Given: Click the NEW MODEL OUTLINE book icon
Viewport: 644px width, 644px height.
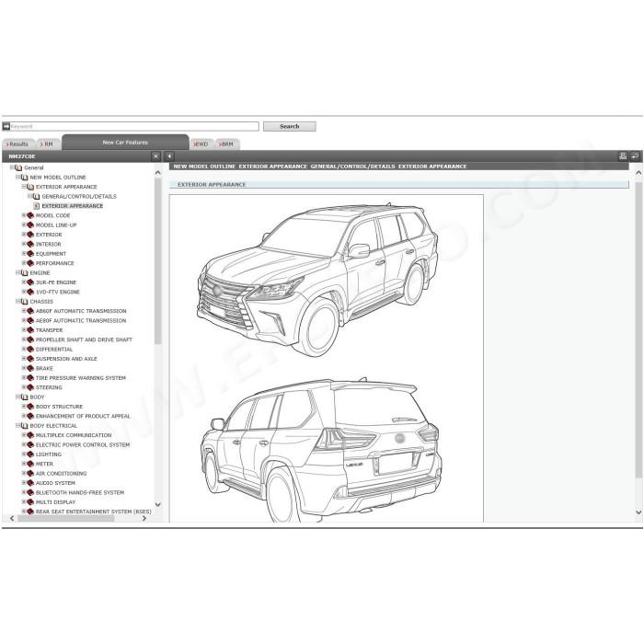Looking at the screenshot, I should point(24,178).
